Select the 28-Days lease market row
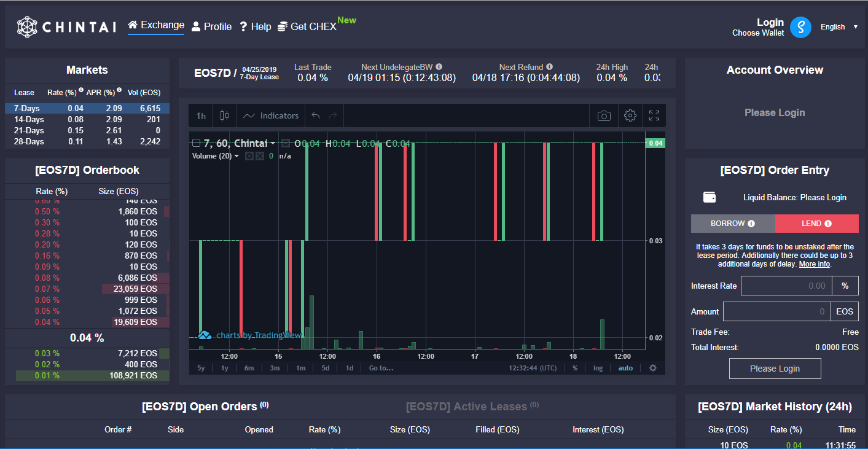The image size is (868, 449). point(87,141)
